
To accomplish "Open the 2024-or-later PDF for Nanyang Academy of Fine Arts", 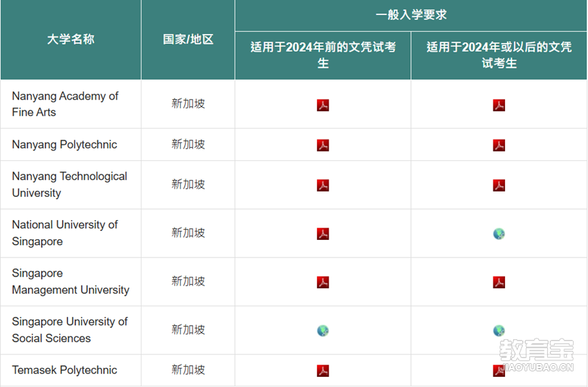I will [x=499, y=105].
